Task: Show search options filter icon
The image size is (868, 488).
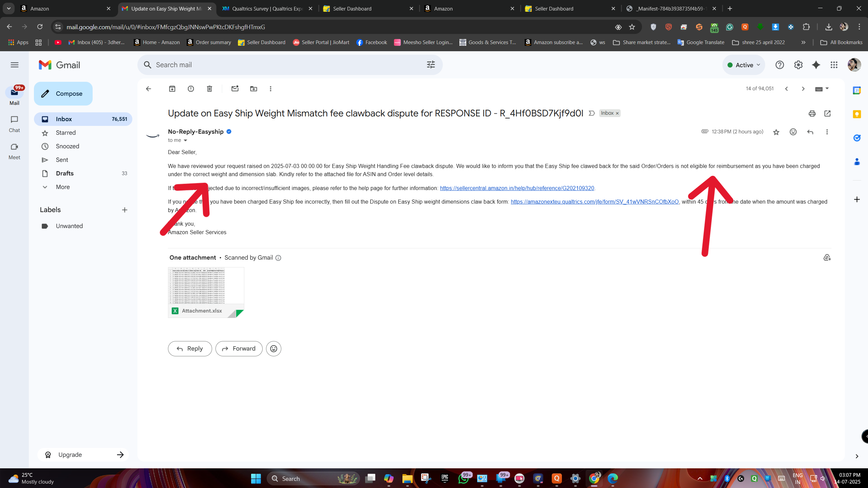Action: (x=431, y=64)
